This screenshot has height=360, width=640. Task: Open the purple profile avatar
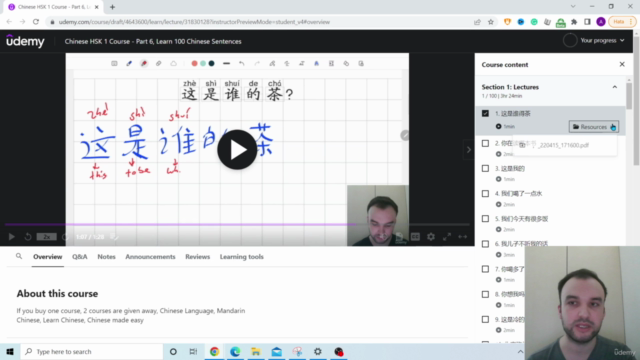click(601, 22)
